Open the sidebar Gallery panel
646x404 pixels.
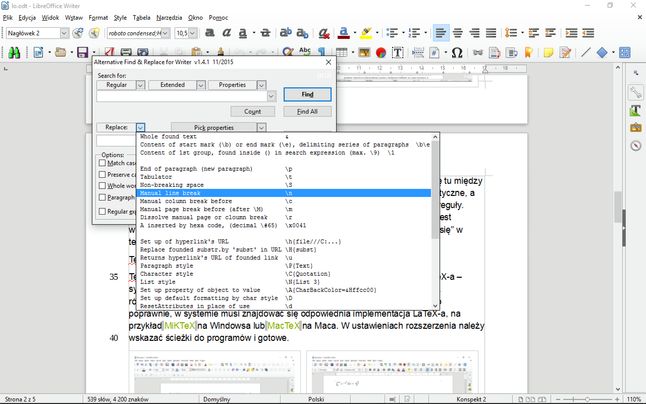[x=635, y=128]
